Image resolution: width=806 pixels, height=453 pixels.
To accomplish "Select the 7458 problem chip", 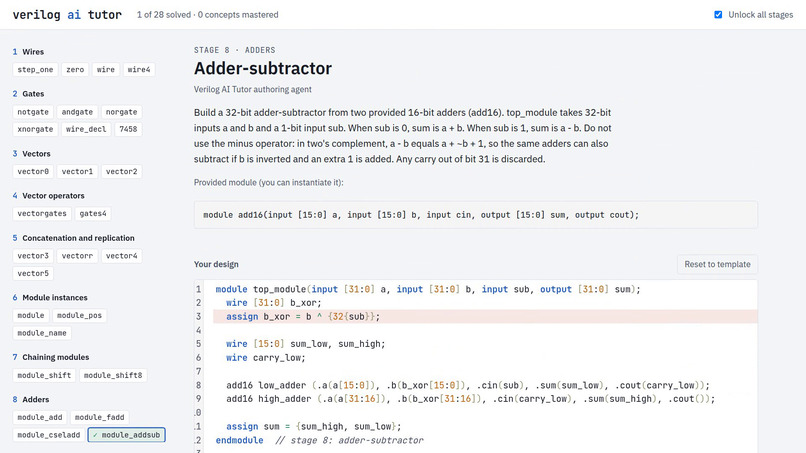I will (x=129, y=129).
